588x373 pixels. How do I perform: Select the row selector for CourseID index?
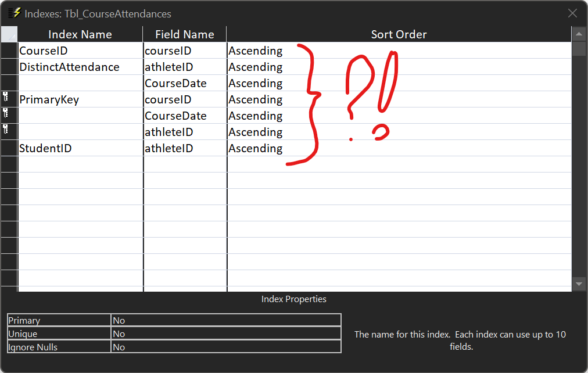click(9, 51)
